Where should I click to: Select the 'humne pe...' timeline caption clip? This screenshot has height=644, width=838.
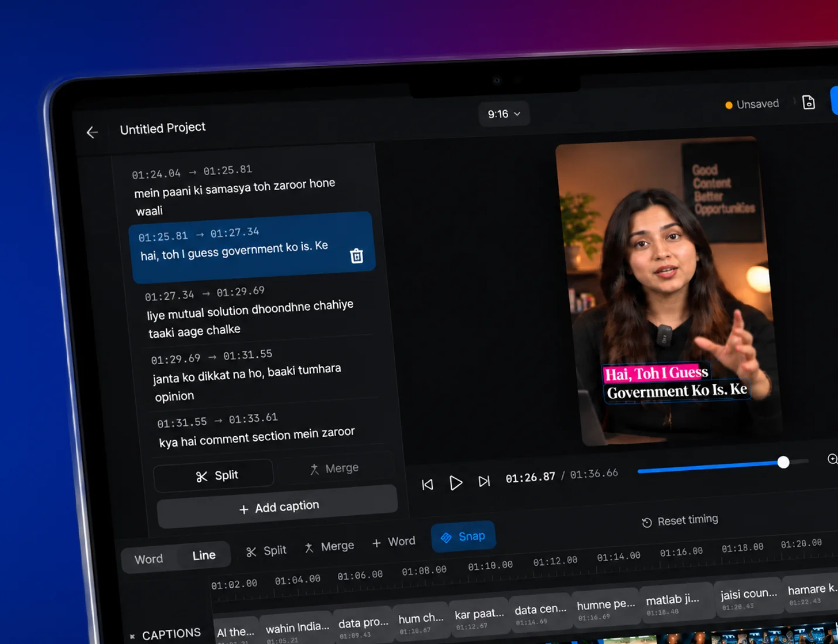coord(606,607)
